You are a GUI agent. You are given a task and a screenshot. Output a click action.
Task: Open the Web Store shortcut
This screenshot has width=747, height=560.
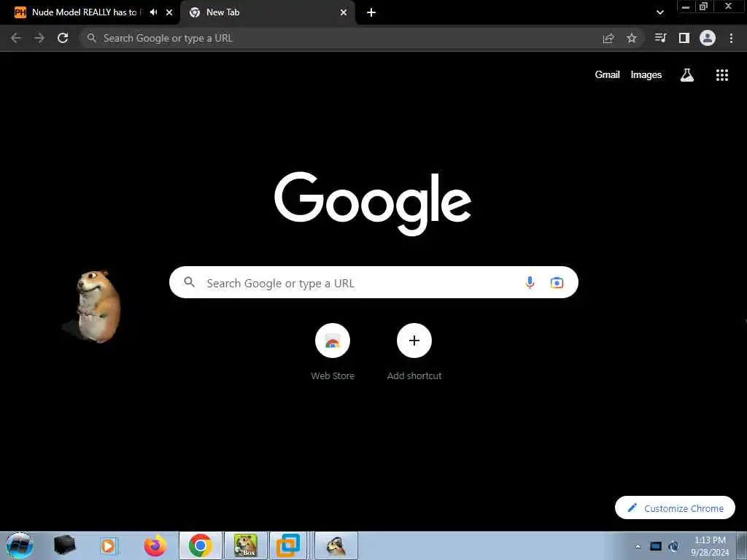pyautogui.click(x=333, y=352)
